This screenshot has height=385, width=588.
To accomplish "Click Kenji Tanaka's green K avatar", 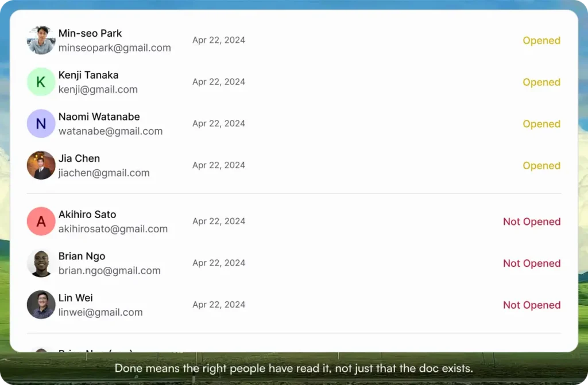I will click(41, 81).
